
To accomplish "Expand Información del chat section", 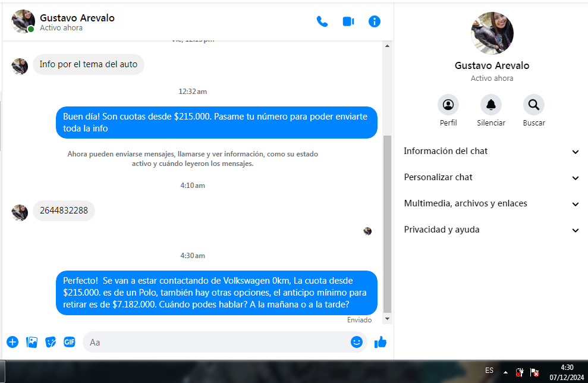I will 491,151.
